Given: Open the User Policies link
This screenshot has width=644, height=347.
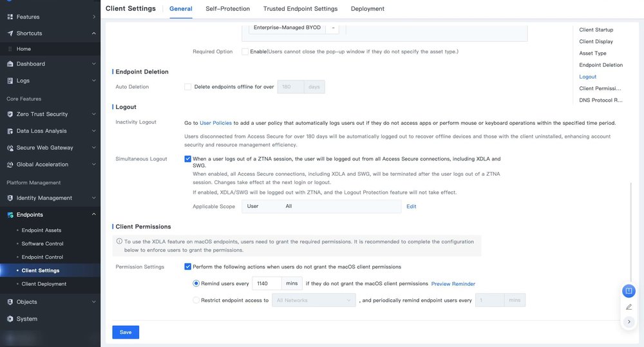Looking at the screenshot, I should [216, 123].
